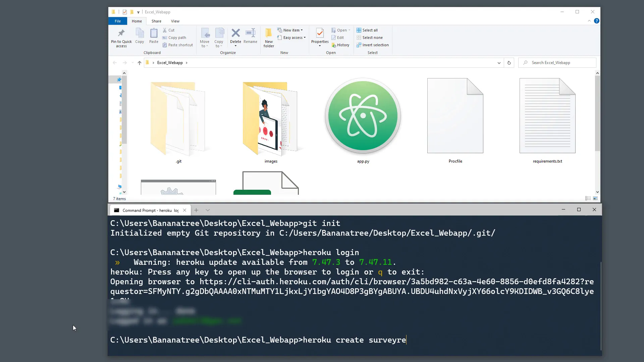This screenshot has height=362, width=644.
Task: Create a New folder
Action: (268, 37)
